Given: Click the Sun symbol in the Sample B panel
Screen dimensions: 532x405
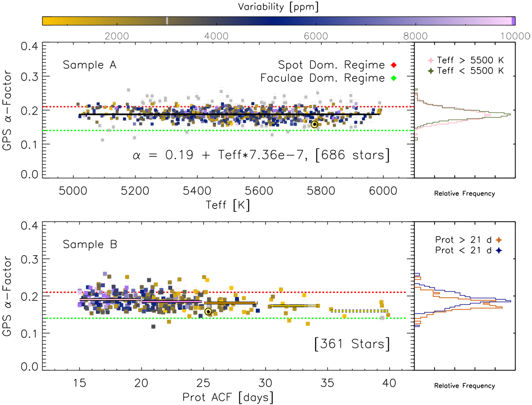Looking at the screenshot, I should tap(208, 312).
